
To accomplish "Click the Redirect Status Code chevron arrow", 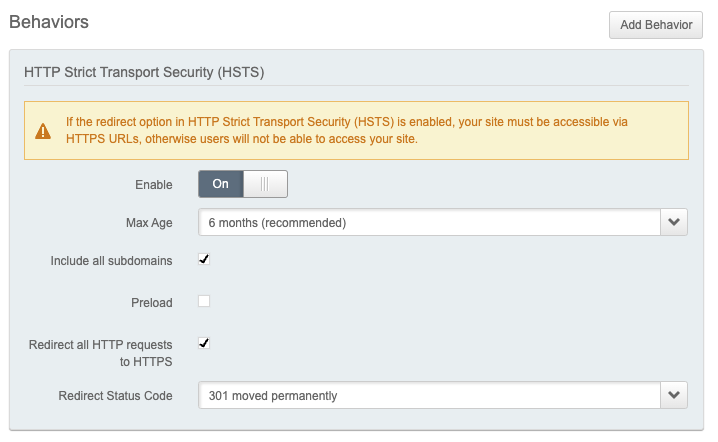I will (674, 395).
